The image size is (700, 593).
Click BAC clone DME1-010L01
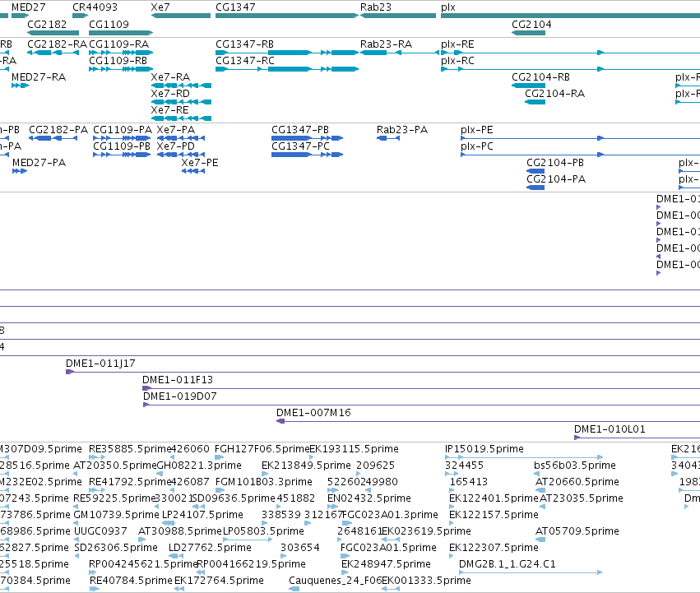pos(637,438)
